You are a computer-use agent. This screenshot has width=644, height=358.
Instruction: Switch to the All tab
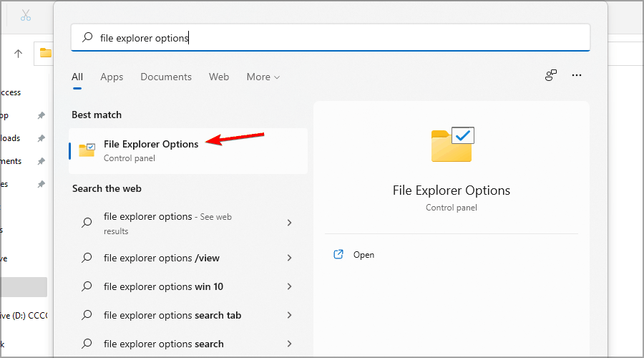77,77
